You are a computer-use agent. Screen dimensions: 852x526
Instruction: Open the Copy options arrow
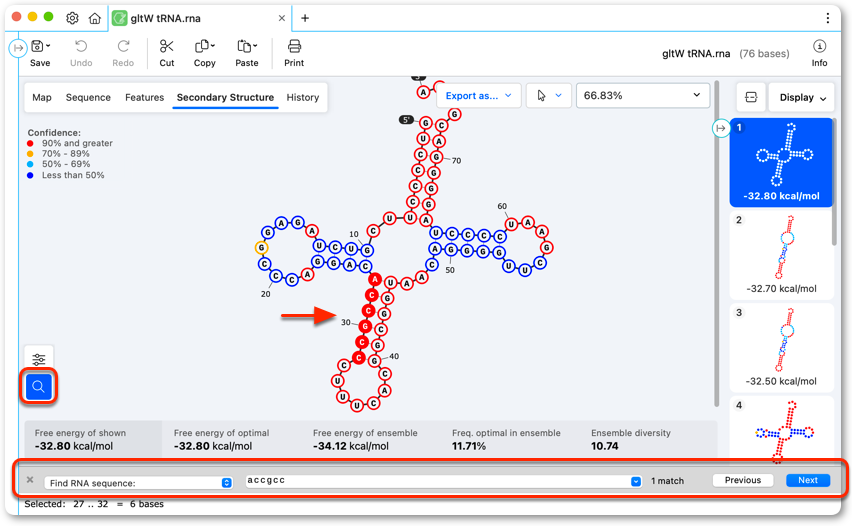coord(212,46)
